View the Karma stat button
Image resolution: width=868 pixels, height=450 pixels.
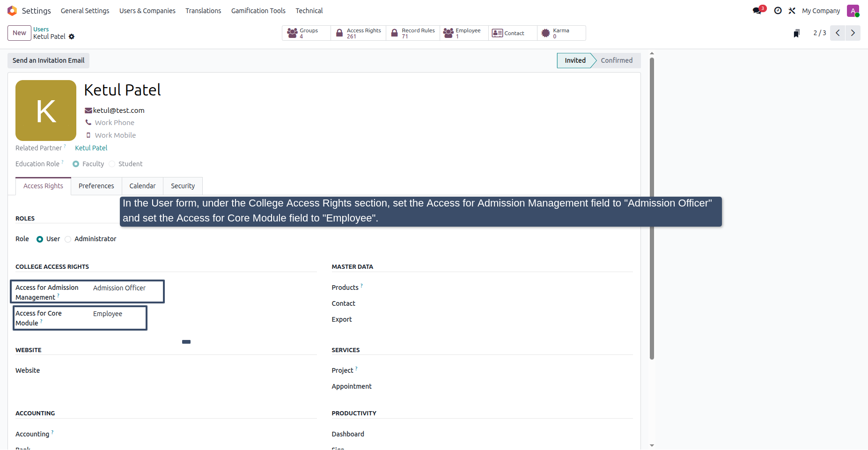[561, 33]
